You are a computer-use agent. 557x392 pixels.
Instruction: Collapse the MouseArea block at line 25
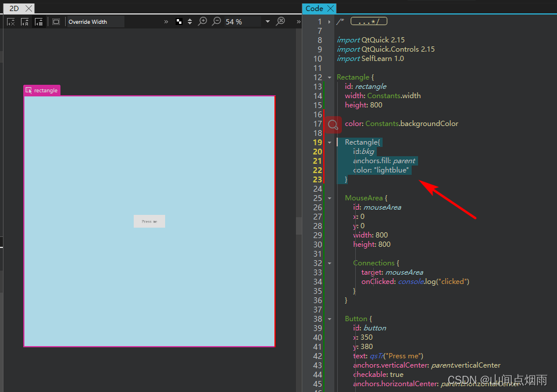click(x=329, y=197)
